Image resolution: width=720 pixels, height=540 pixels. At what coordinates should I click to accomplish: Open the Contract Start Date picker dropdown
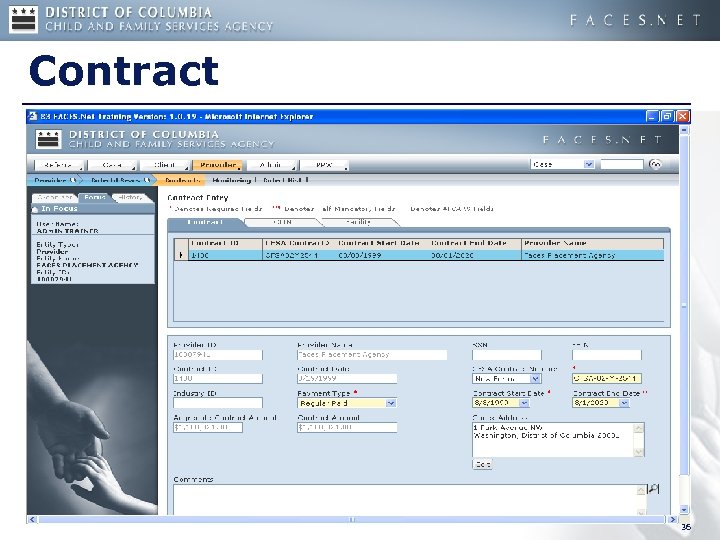click(x=524, y=403)
